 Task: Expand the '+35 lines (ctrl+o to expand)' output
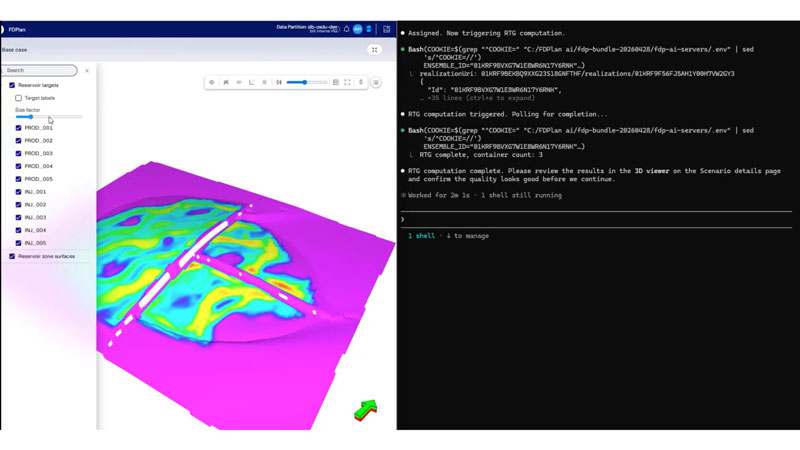(x=477, y=98)
